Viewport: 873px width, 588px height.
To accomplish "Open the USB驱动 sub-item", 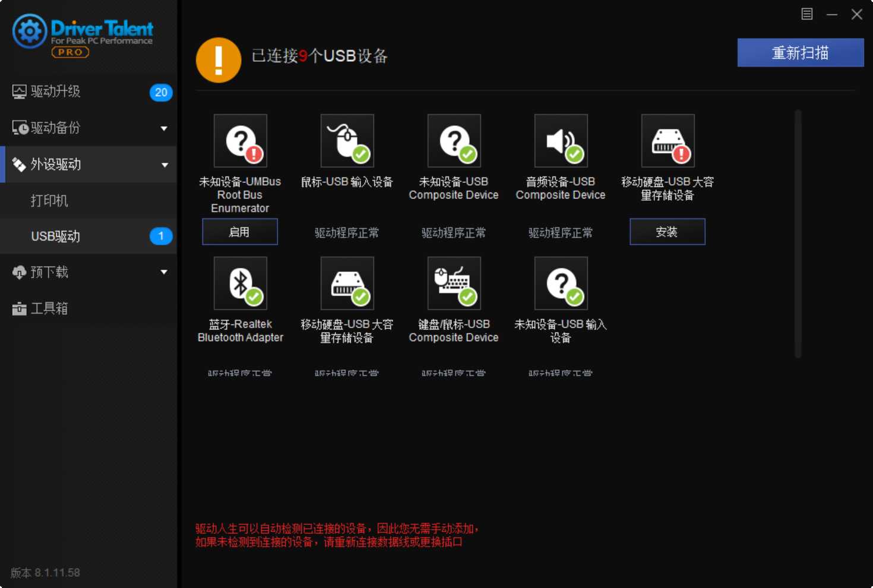I will point(88,236).
